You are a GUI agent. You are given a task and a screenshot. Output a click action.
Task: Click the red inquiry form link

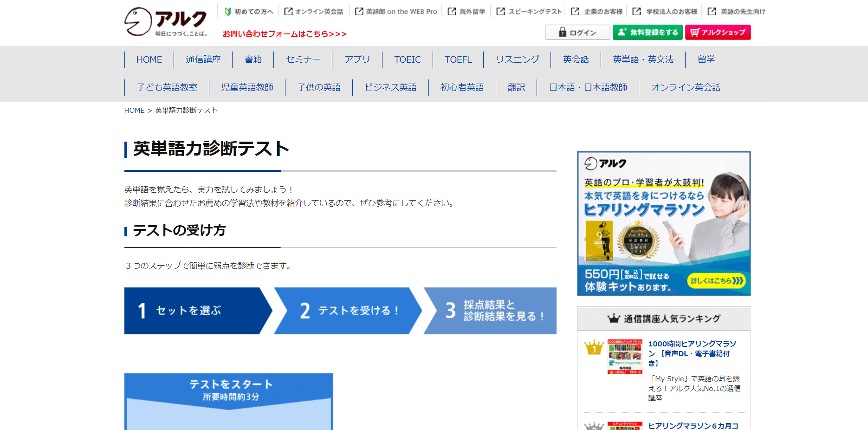click(285, 34)
